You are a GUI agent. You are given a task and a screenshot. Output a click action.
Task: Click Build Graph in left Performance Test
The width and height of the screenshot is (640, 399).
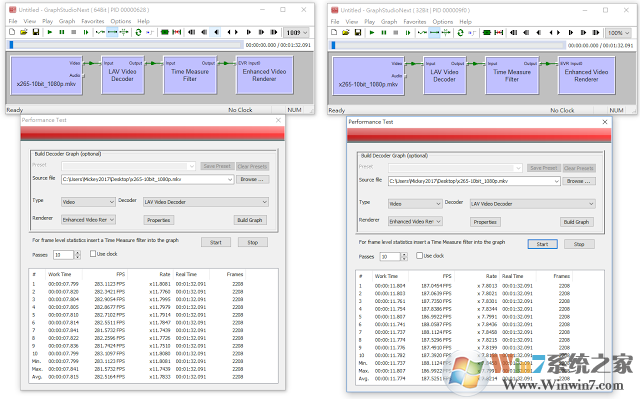pyautogui.click(x=250, y=220)
